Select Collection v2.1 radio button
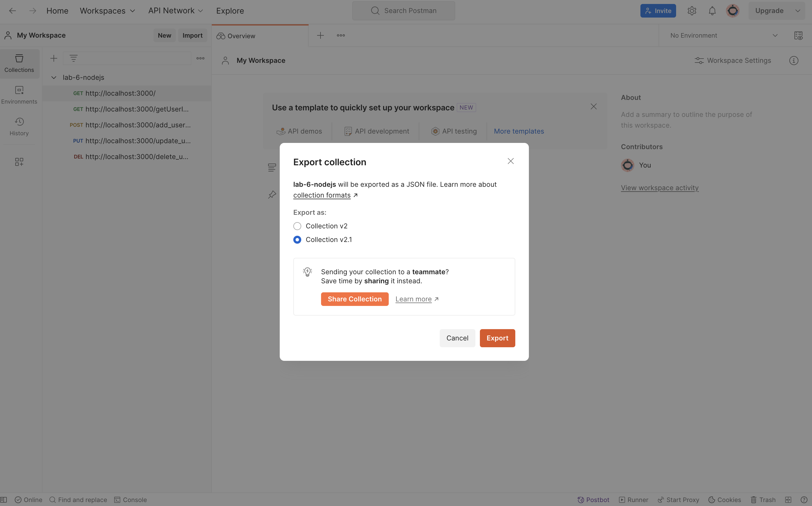Viewport: 812px width, 506px height. (x=297, y=239)
